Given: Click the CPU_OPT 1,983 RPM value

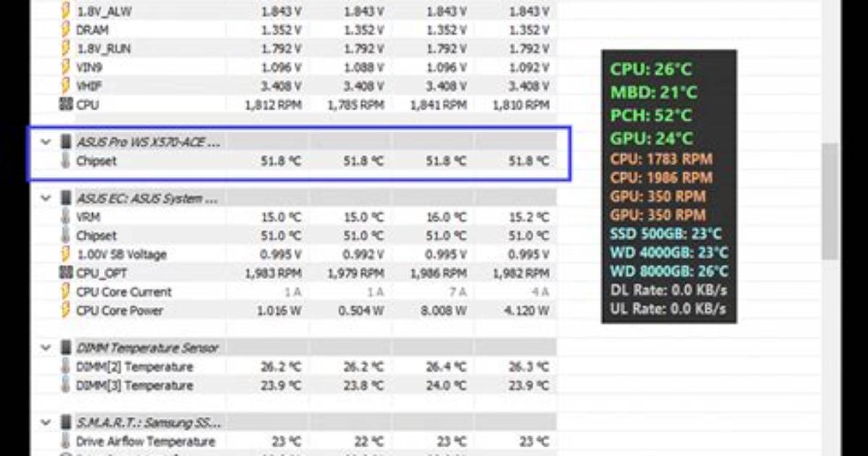Looking at the screenshot, I should click(x=274, y=273).
